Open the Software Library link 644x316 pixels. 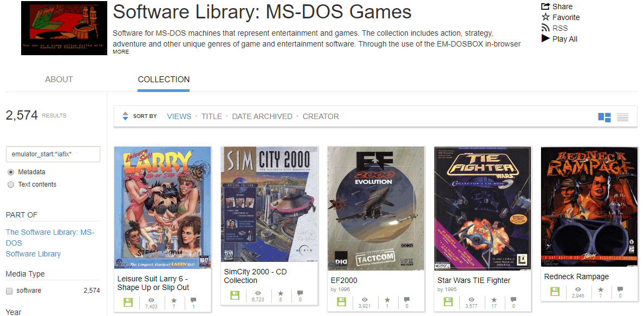[x=33, y=254]
